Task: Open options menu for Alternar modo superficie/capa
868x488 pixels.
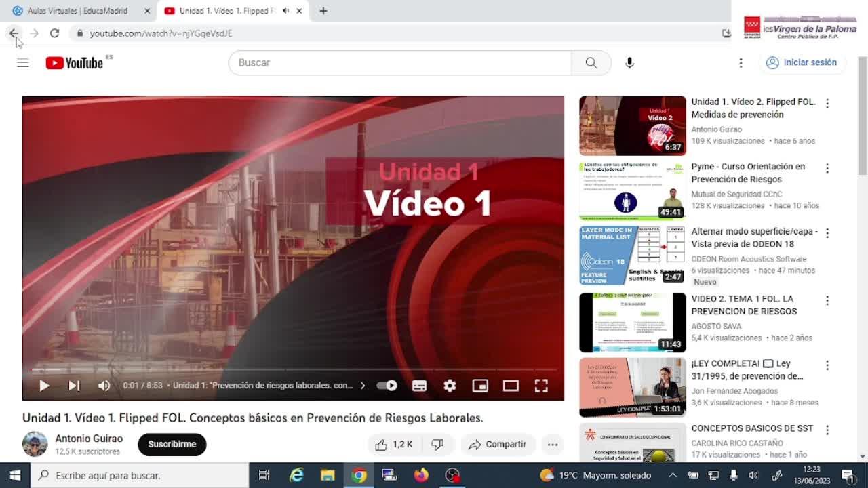Action: [827, 233]
